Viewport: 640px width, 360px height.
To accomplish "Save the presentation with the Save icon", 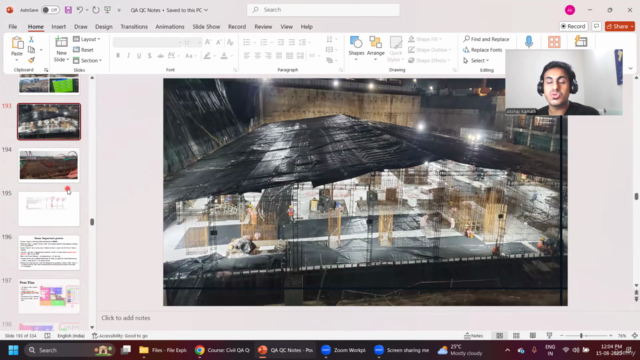I will pos(68,10).
